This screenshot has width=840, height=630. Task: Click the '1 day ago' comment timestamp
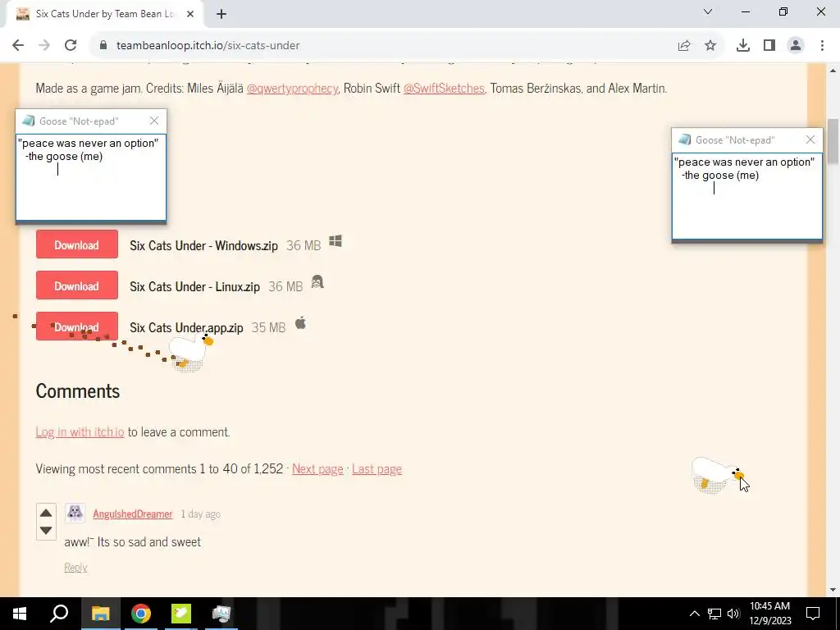tap(200, 514)
